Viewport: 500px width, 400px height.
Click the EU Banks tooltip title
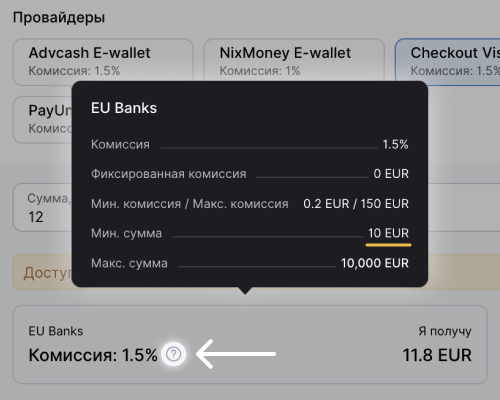click(124, 108)
